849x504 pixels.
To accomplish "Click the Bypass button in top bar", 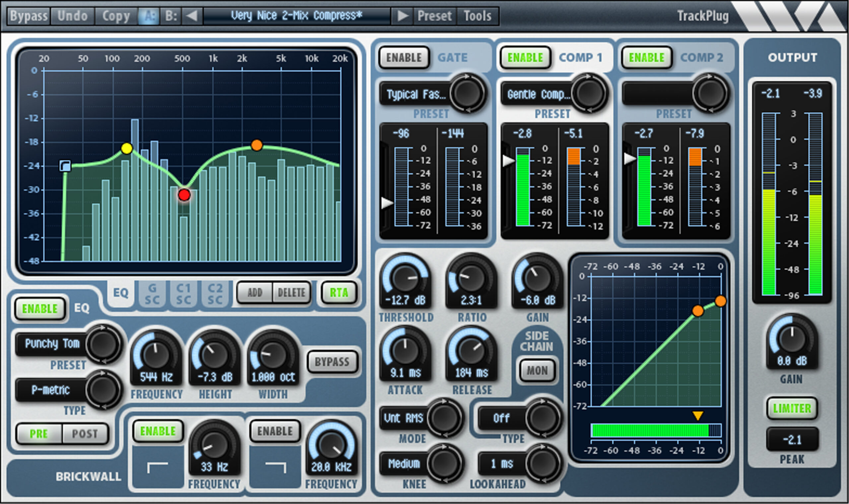I will 29,16.
